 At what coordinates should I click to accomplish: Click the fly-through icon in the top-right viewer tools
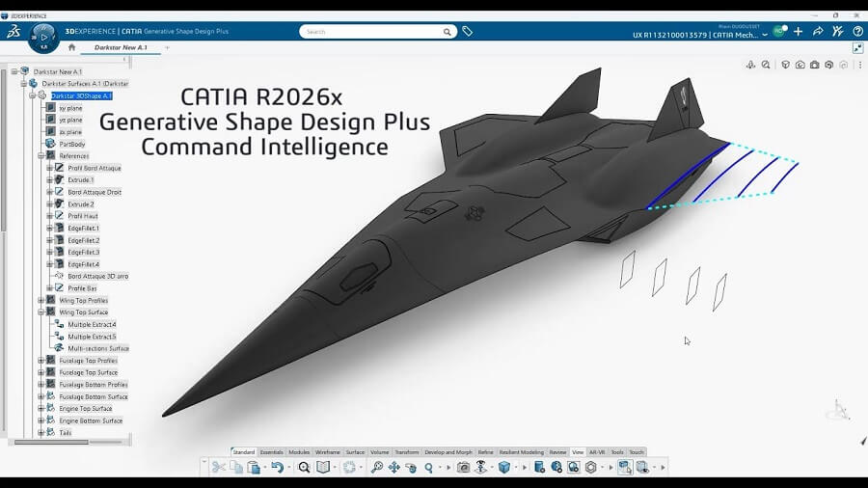pos(750,65)
